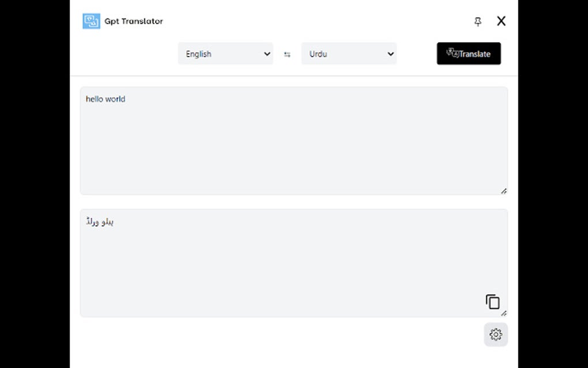Screen dimensions: 588x368
Task: Click the Gpt Translator logo icon
Action: click(91, 21)
